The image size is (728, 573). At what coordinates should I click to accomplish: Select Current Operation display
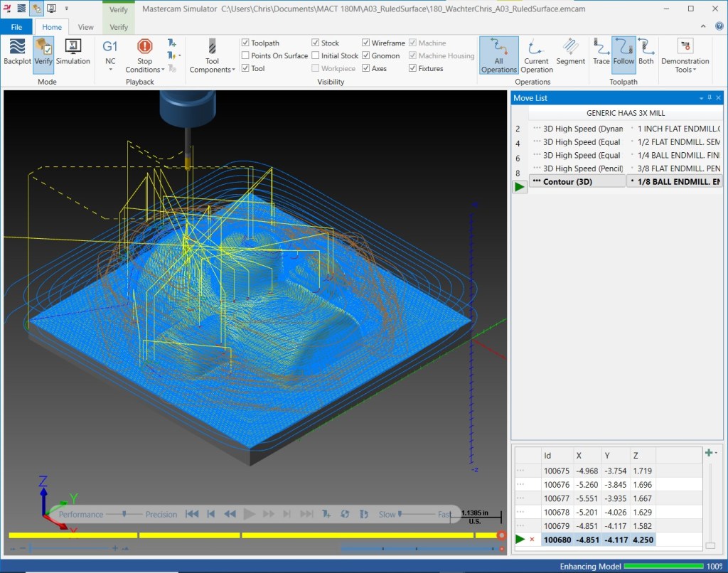pyautogui.click(x=536, y=55)
